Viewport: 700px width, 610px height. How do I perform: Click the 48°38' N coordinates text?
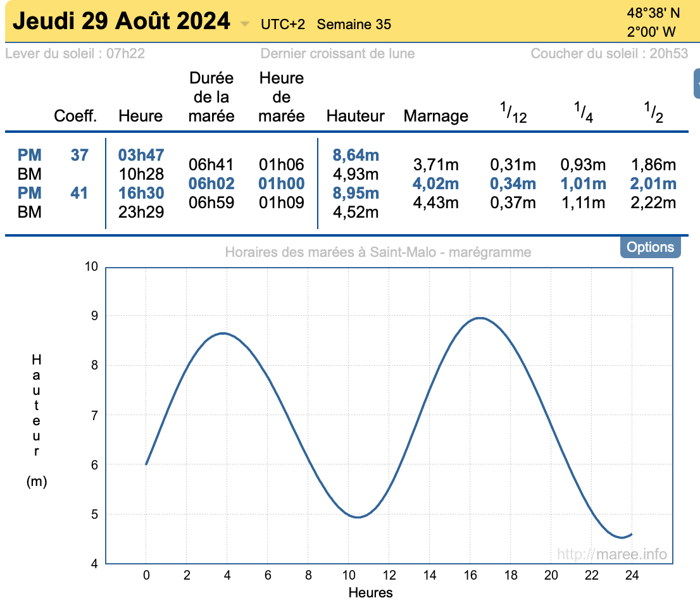click(652, 13)
